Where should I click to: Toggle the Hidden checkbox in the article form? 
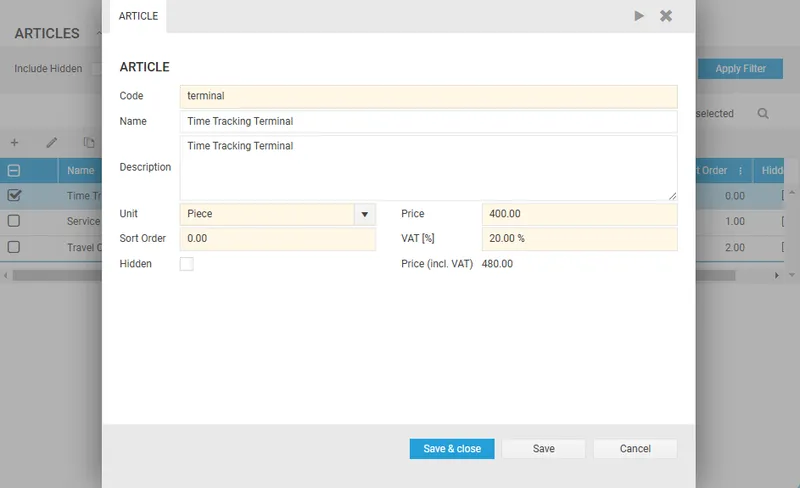coord(186,264)
